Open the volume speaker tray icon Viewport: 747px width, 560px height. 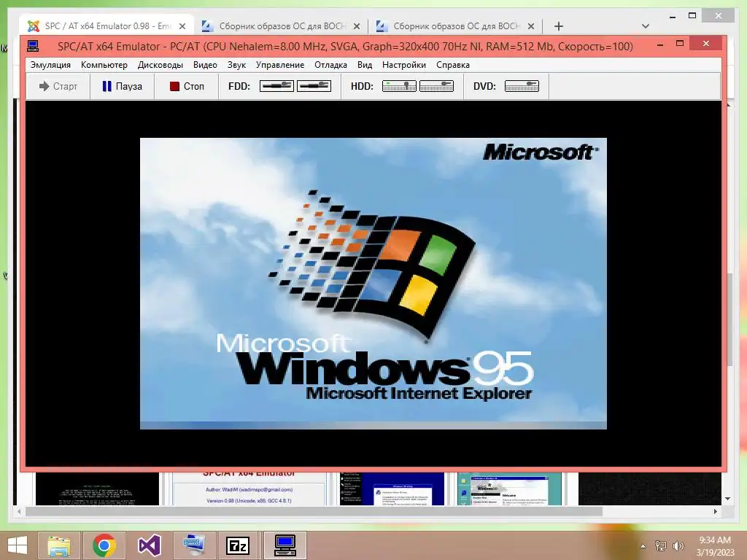[678, 546]
